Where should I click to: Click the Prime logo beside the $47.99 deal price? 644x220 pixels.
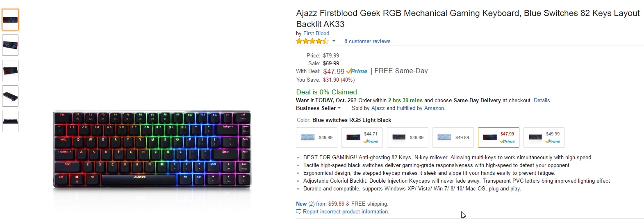357,71
